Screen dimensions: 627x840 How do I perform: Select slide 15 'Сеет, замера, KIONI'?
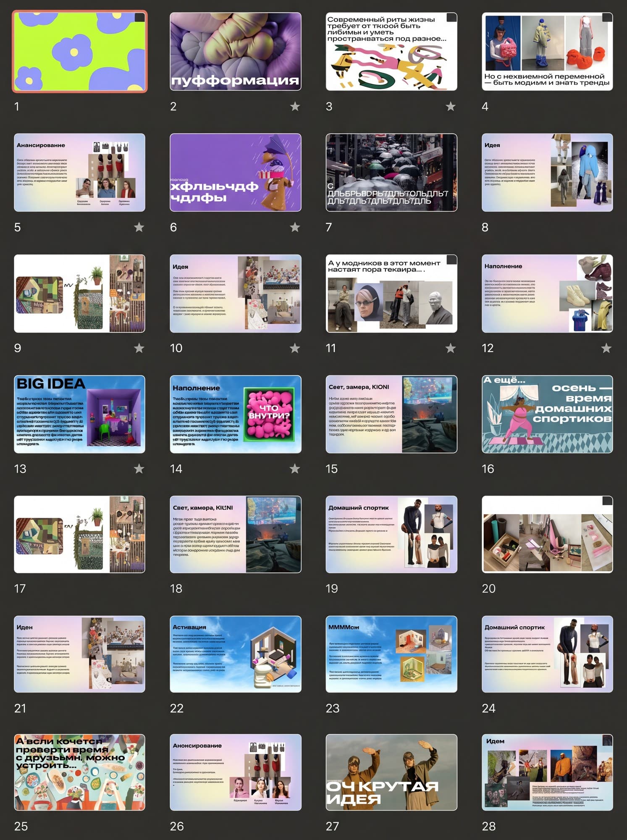[x=391, y=414]
